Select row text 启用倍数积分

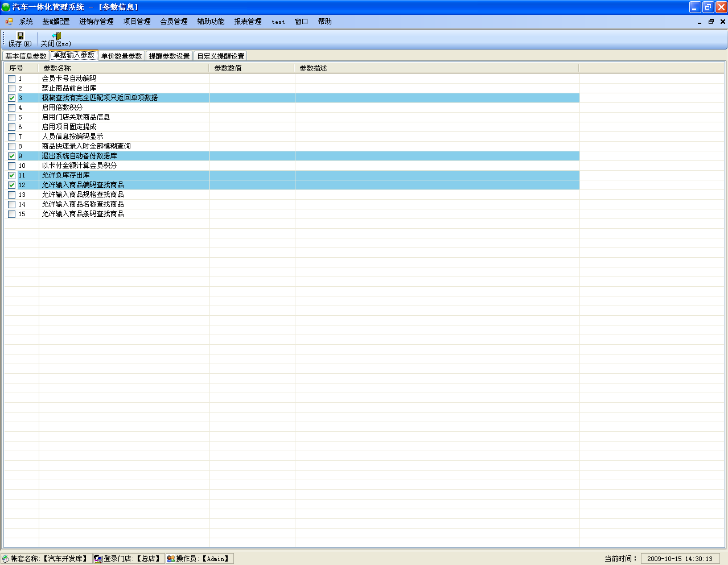[x=62, y=108]
